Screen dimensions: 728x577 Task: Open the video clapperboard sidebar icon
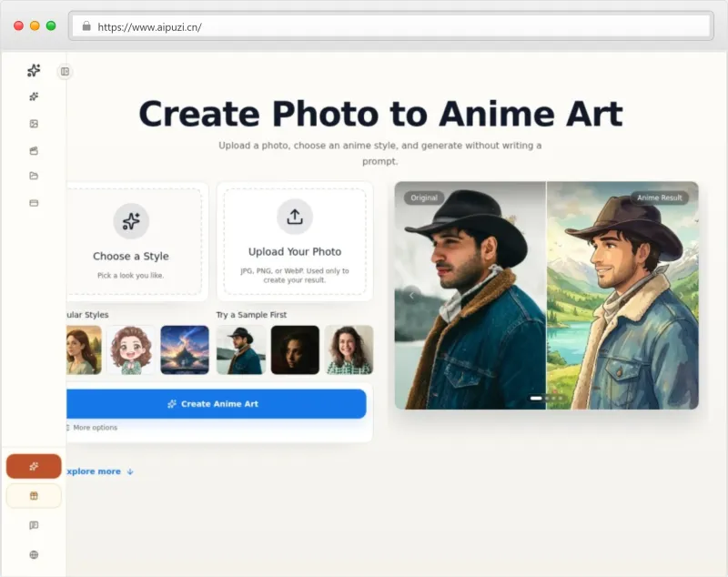click(34, 150)
